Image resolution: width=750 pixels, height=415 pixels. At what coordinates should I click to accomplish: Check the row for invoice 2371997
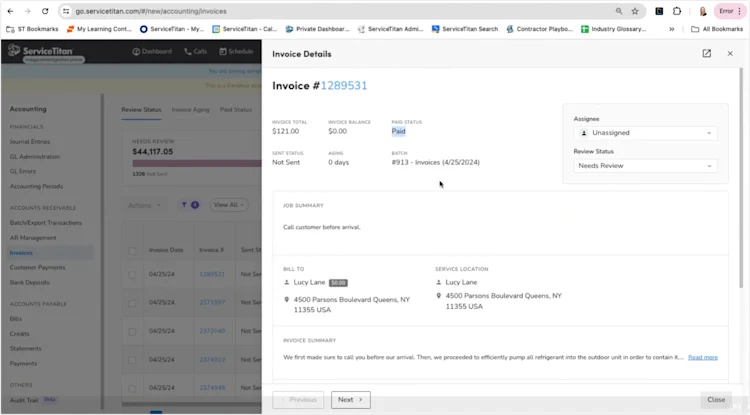coord(132,303)
